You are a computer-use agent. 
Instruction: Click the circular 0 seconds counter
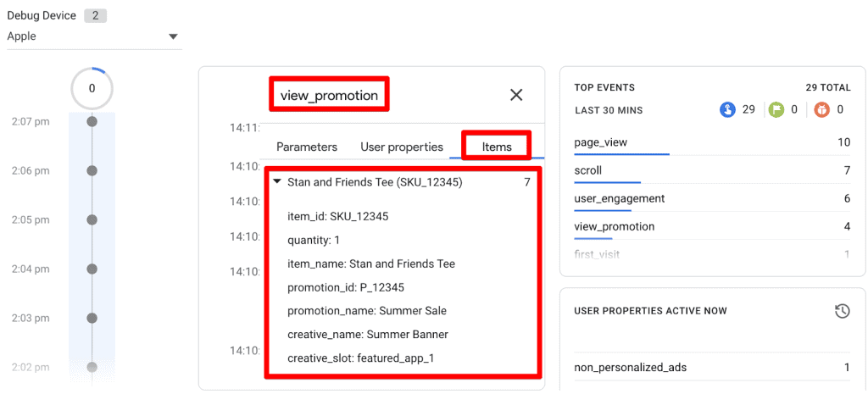92,88
